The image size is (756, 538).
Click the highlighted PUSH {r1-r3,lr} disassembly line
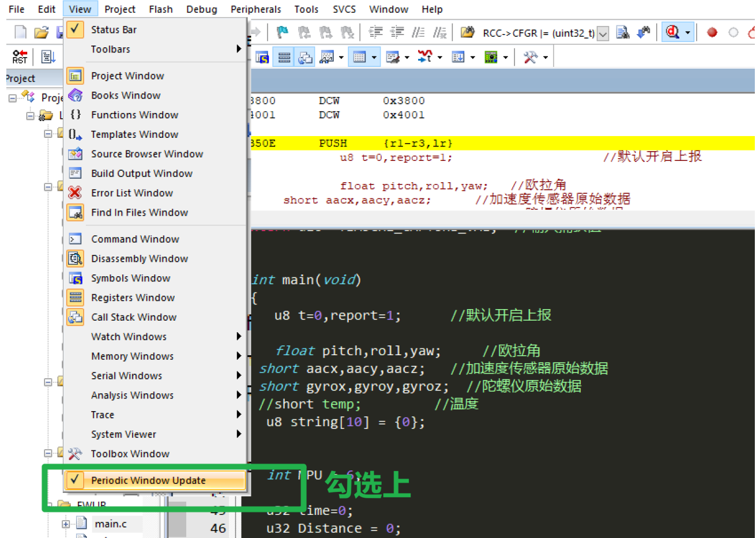(502, 143)
